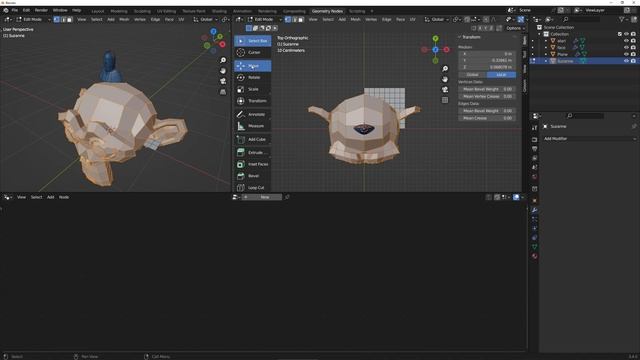This screenshot has width=640, height=360.
Task: Open the Material tab red sphere icon
Action: coord(534,256)
